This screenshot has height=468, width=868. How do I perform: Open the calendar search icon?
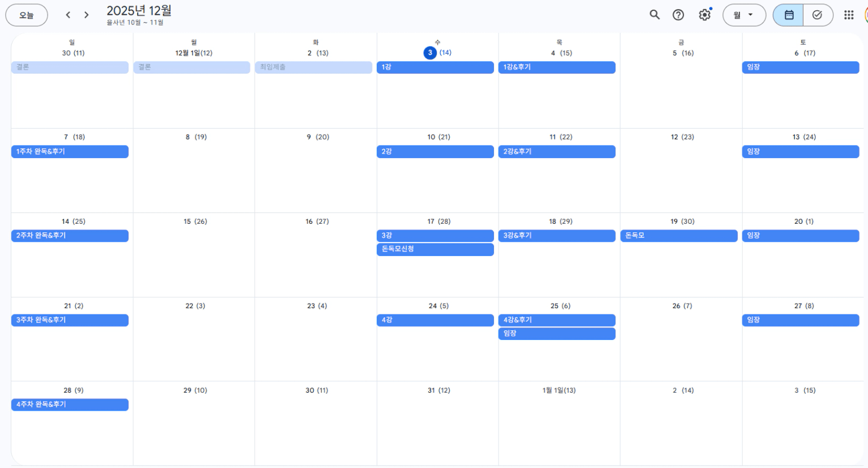pos(654,15)
